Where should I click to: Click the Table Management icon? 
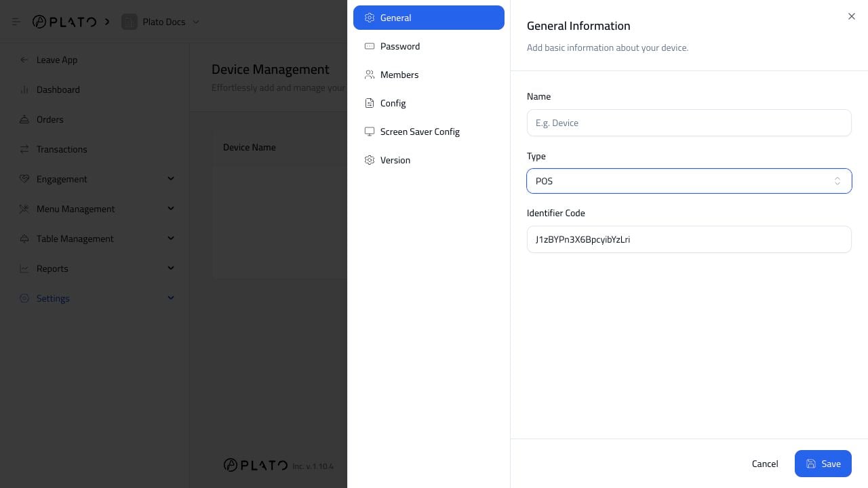tap(24, 239)
